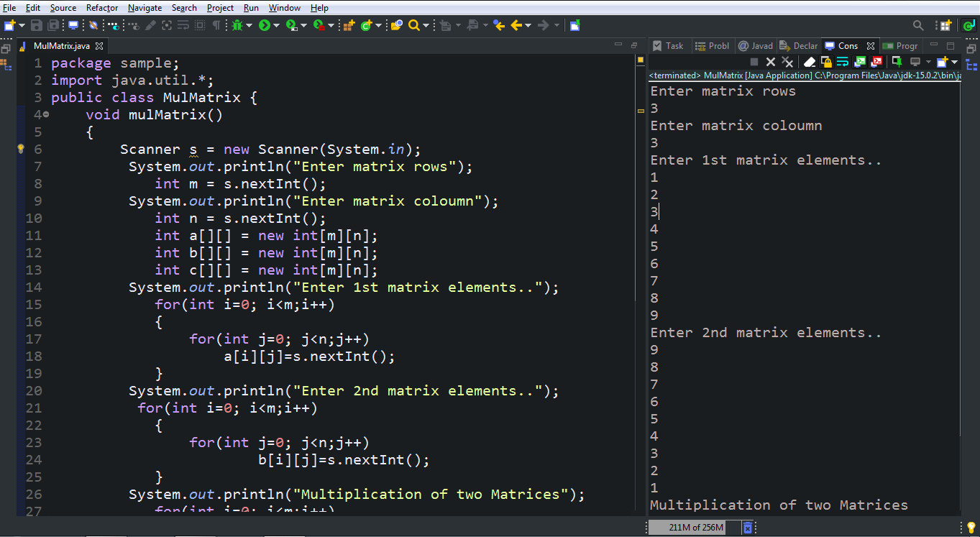
Task: Open the Search dialog icon
Action: pyautogui.click(x=413, y=24)
